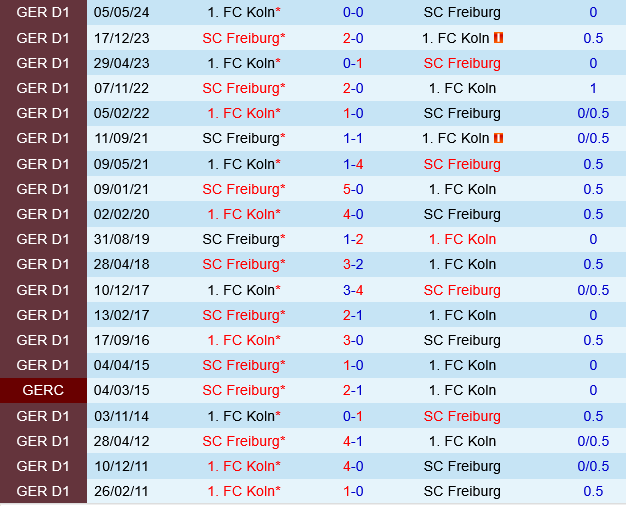This screenshot has width=626, height=506.
Task: Open the 3-2 score from 28/04/18
Action: [x=353, y=265]
